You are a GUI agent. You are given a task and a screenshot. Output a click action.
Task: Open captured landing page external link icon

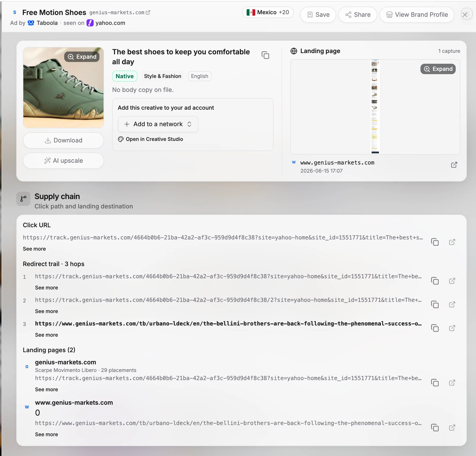(454, 165)
